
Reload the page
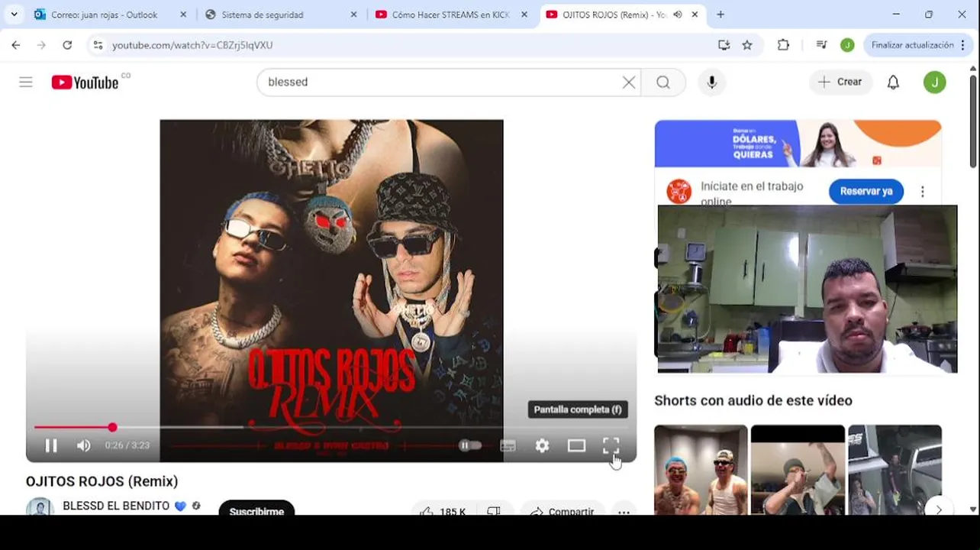(x=67, y=45)
